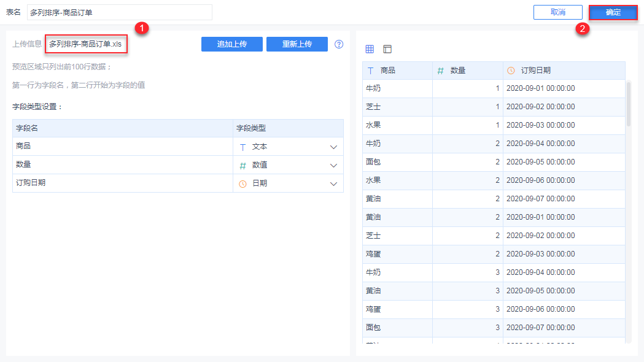The height and width of the screenshot is (362, 644).
Task: Click the preview table vertical scrollbar
Action: (628, 104)
